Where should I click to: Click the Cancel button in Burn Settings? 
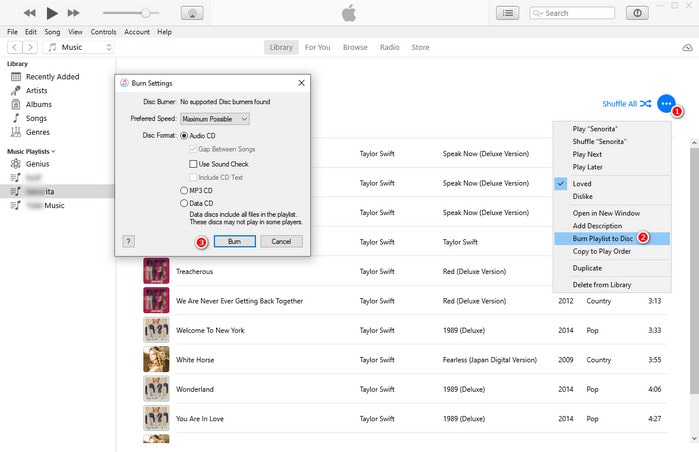coord(281,241)
